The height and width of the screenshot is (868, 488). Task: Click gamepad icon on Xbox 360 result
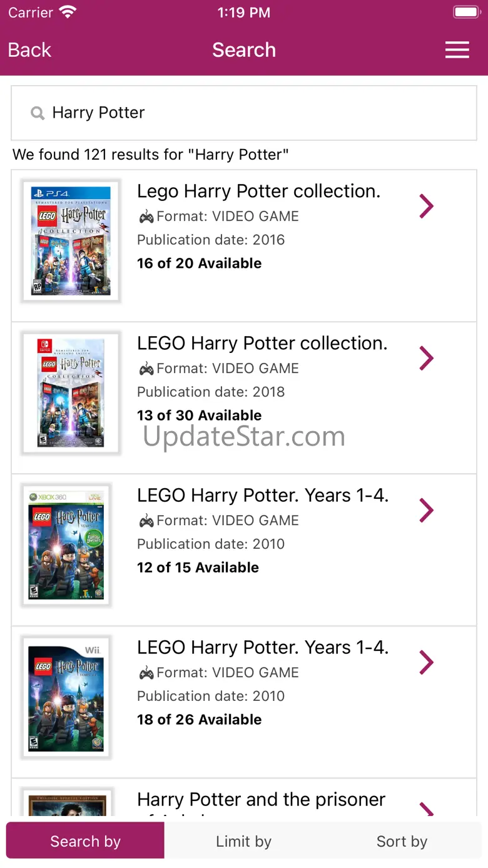[146, 521]
